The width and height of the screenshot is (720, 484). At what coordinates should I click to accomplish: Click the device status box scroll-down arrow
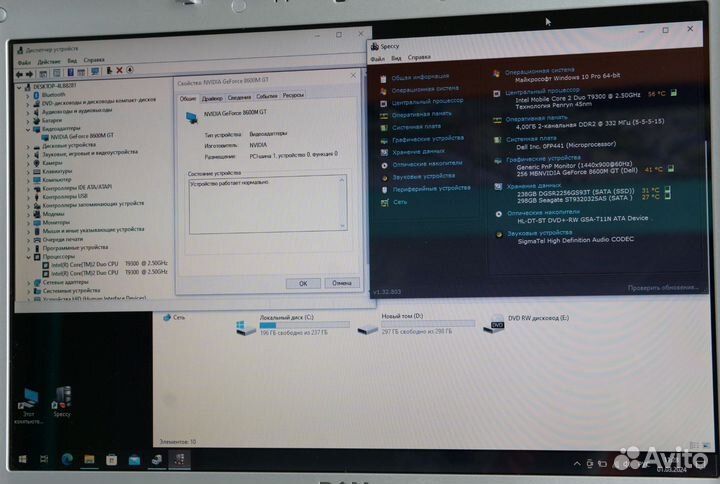(x=342, y=226)
